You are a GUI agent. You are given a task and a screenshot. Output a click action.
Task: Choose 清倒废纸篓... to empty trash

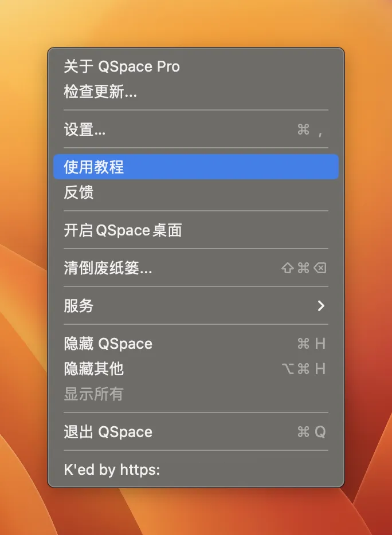196,268
